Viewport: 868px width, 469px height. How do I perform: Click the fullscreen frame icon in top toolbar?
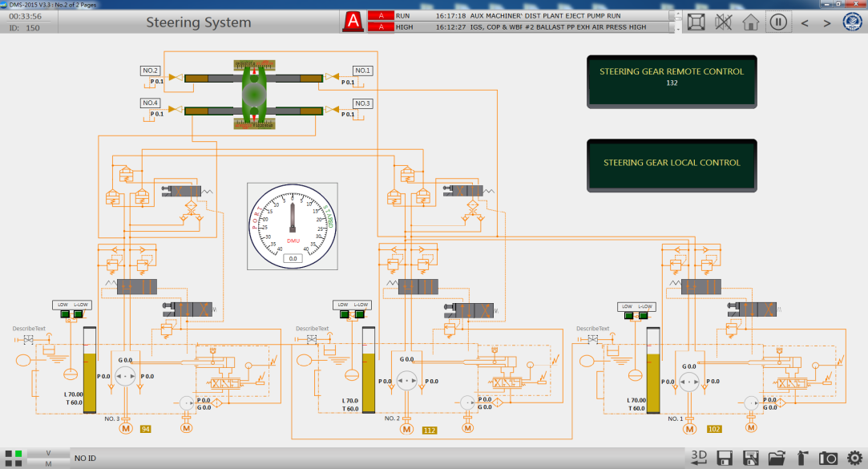click(x=697, y=22)
